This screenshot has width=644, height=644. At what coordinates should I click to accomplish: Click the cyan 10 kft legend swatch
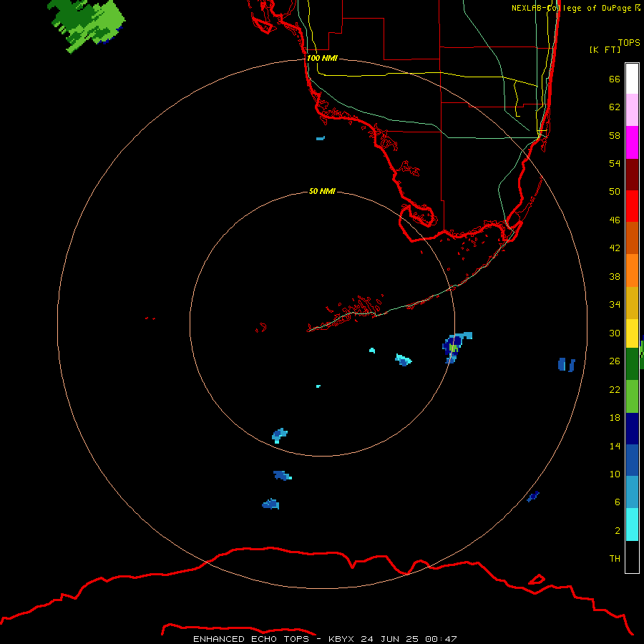[632, 525]
